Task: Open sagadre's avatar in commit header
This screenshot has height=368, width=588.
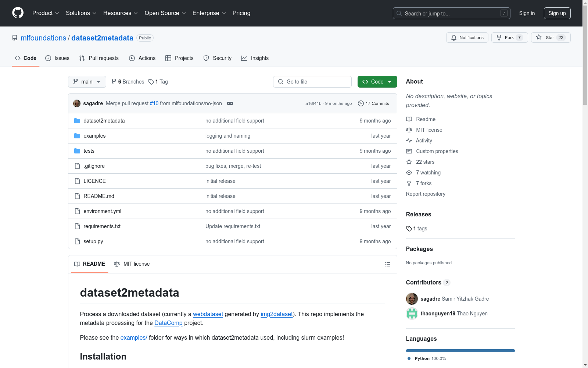Action: [77, 103]
